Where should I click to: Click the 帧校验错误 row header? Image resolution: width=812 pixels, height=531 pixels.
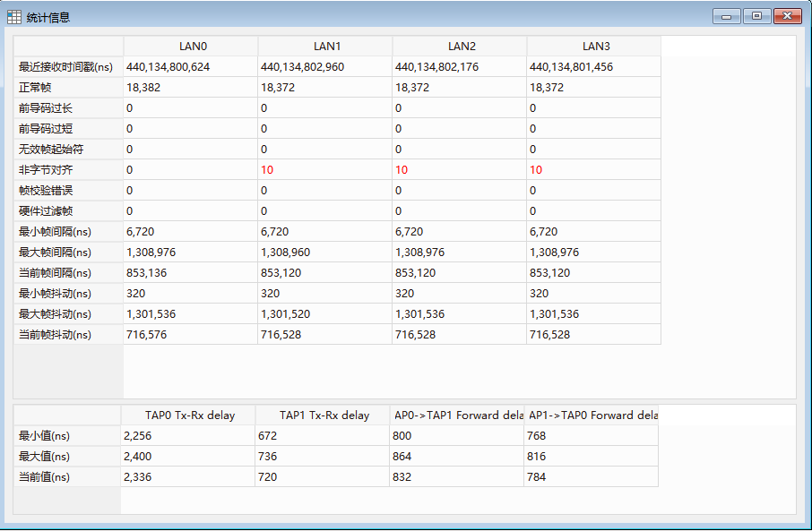[68, 191]
